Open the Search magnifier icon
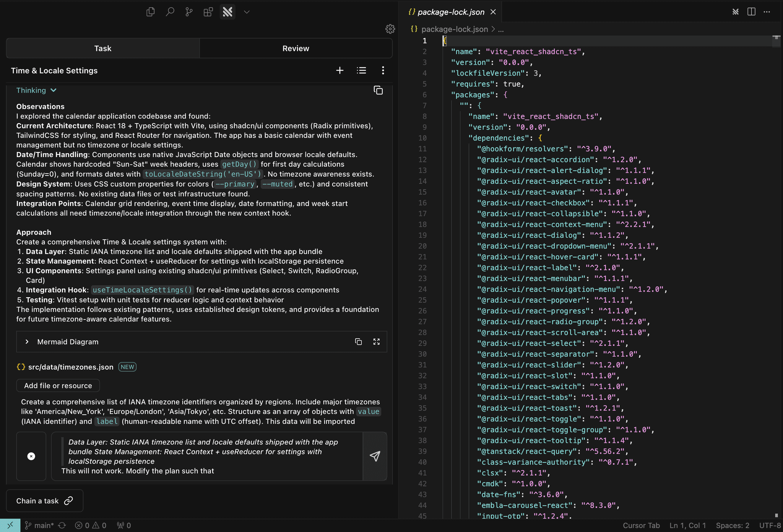Screen dimensions: 783x532 170,12
